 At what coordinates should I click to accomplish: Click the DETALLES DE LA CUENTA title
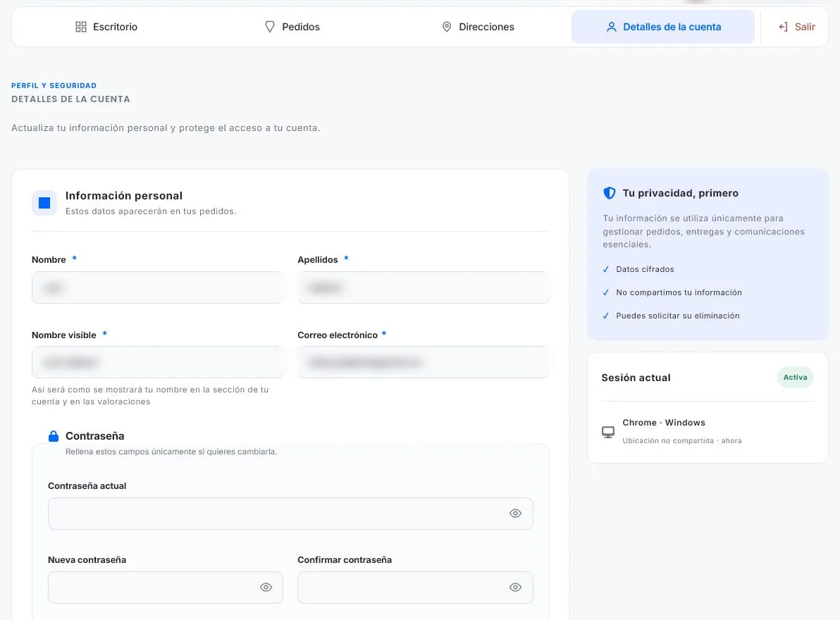point(70,99)
